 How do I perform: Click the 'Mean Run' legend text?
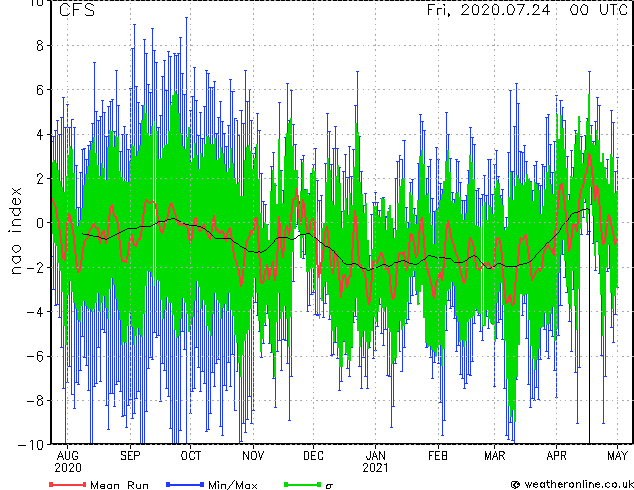tap(120, 485)
